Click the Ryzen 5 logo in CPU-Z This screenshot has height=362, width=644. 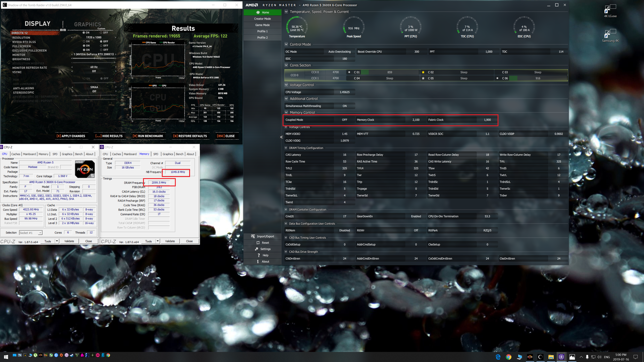[x=85, y=169]
